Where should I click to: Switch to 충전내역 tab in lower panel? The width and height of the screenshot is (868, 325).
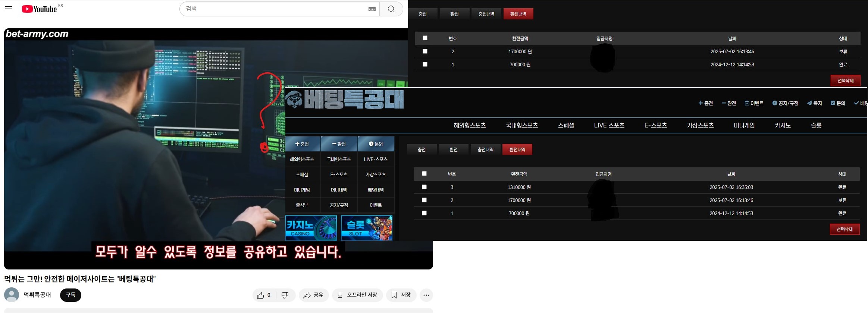(486, 149)
